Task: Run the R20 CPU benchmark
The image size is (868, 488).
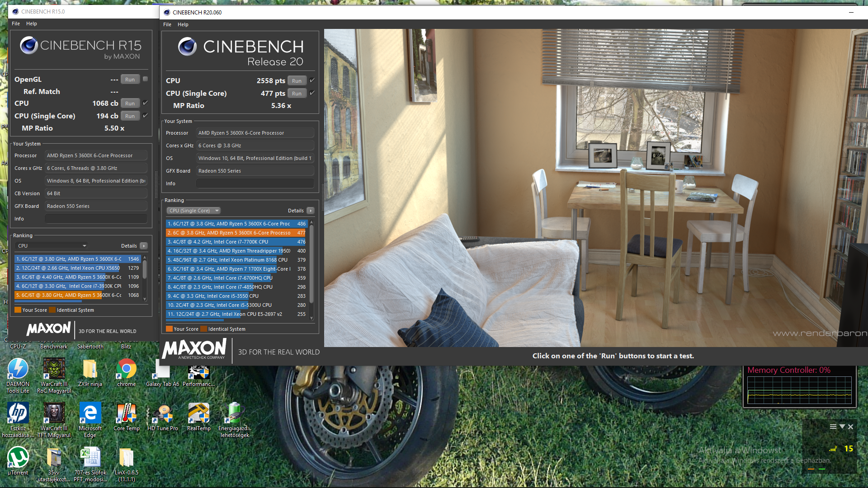Action: [x=297, y=81]
